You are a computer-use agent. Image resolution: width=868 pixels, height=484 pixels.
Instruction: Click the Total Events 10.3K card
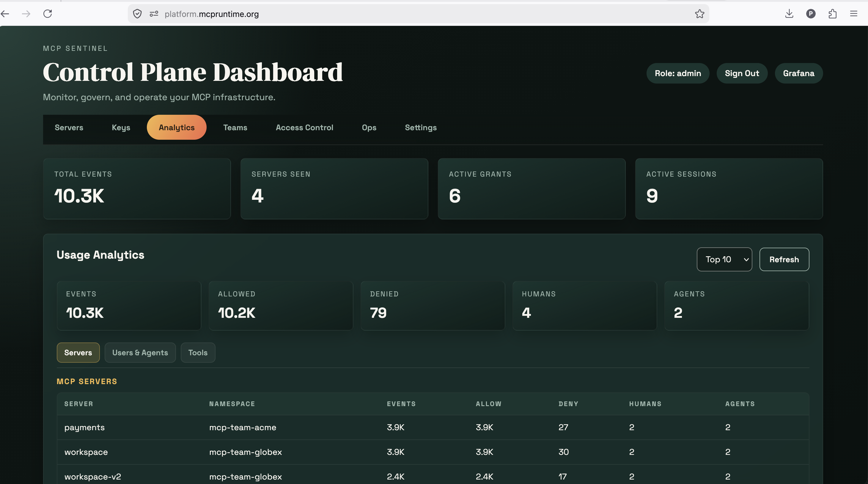pos(137,189)
